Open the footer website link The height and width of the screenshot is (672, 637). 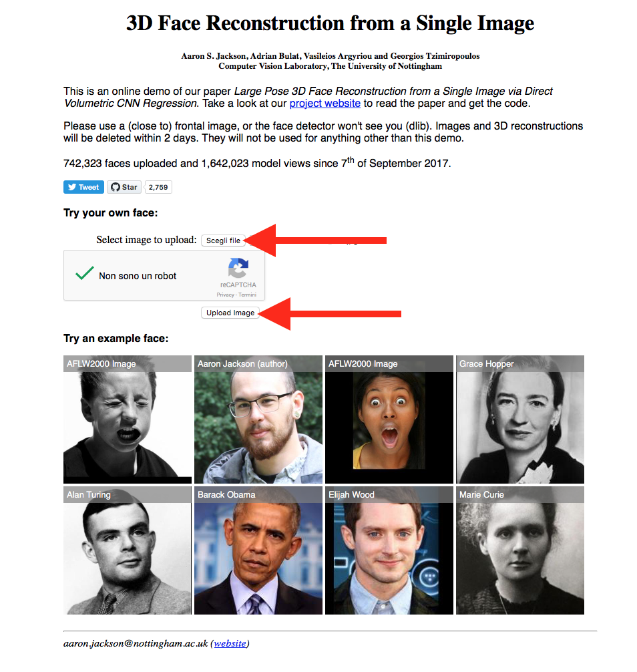point(230,643)
